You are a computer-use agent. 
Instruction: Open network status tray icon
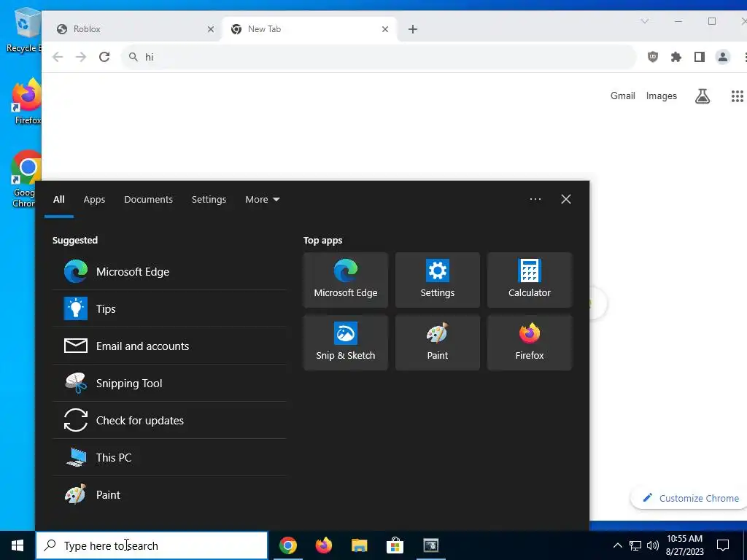click(635, 545)
